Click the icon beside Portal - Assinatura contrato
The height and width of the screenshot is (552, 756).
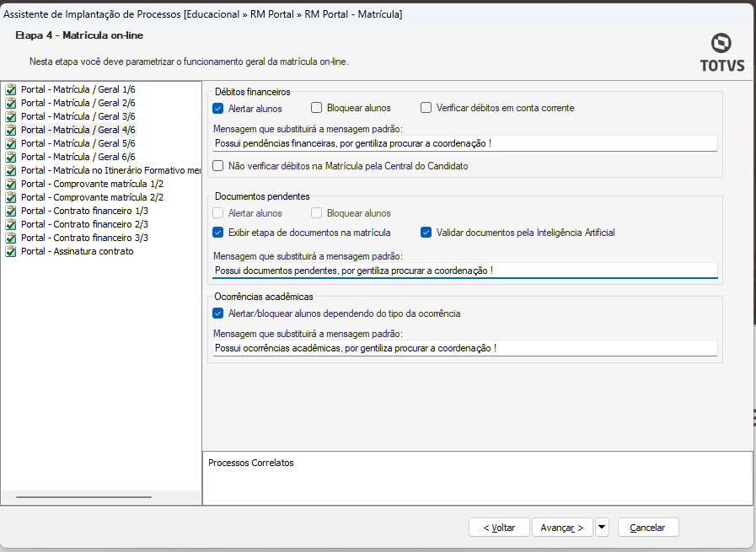(11, 251)
